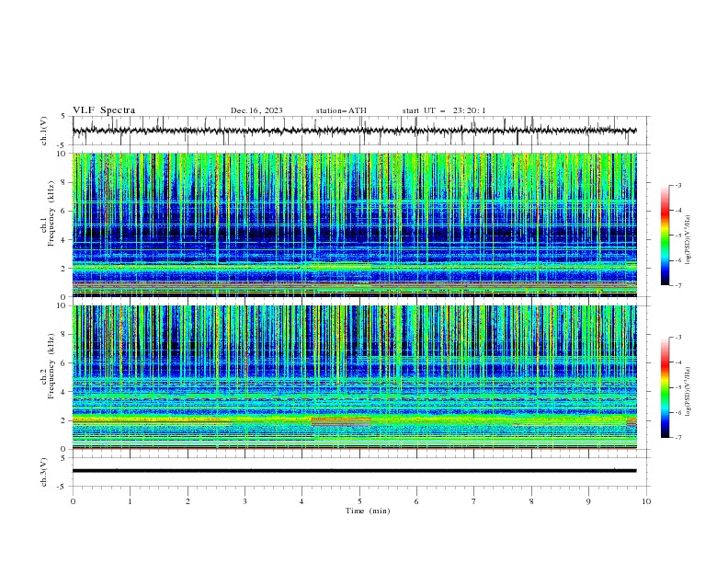
Task: Click the red-gray 2 kHz band in ch.2 spectrogram
Action: click(x=341, y=421)
